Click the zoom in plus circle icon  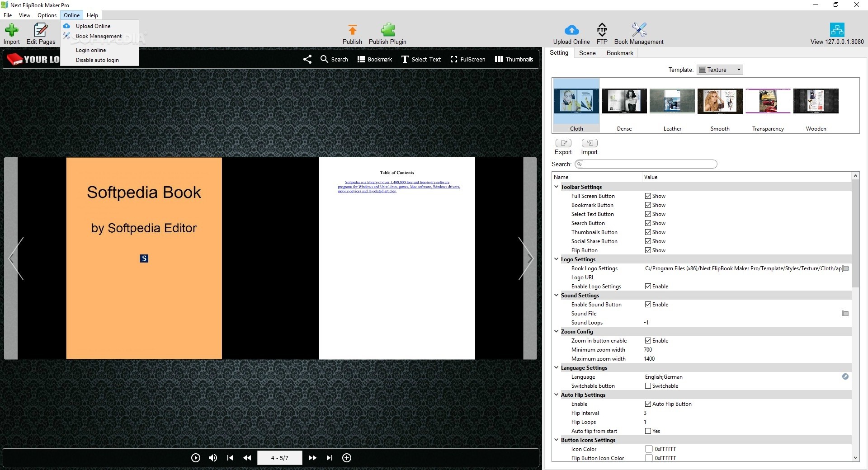tap(347, 458)
